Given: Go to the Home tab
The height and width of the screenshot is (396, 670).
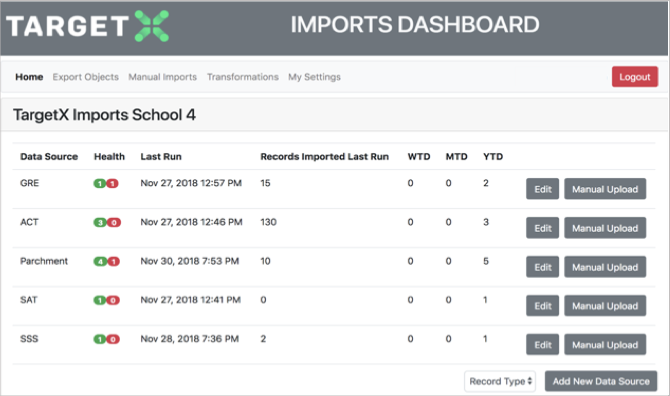Looking at the screenshot, I should coord(29,77).
